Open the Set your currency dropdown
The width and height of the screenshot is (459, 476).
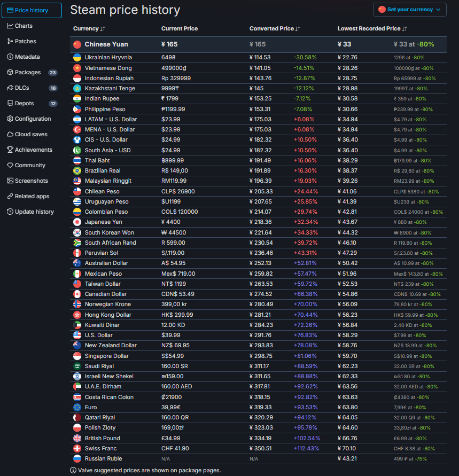click(x=409, y=10)
